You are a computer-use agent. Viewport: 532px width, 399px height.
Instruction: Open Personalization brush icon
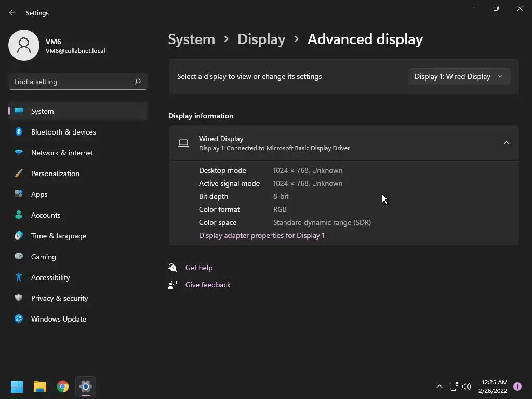[19, 174]
